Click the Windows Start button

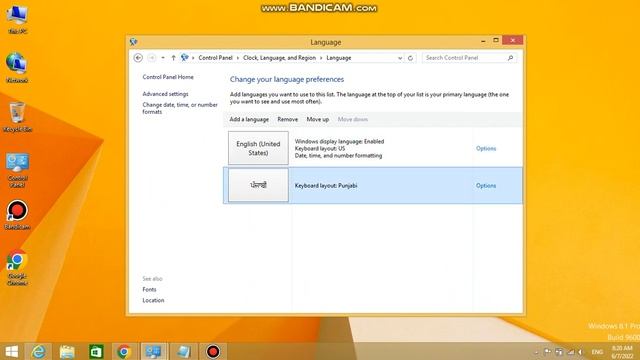coord(11,351)
